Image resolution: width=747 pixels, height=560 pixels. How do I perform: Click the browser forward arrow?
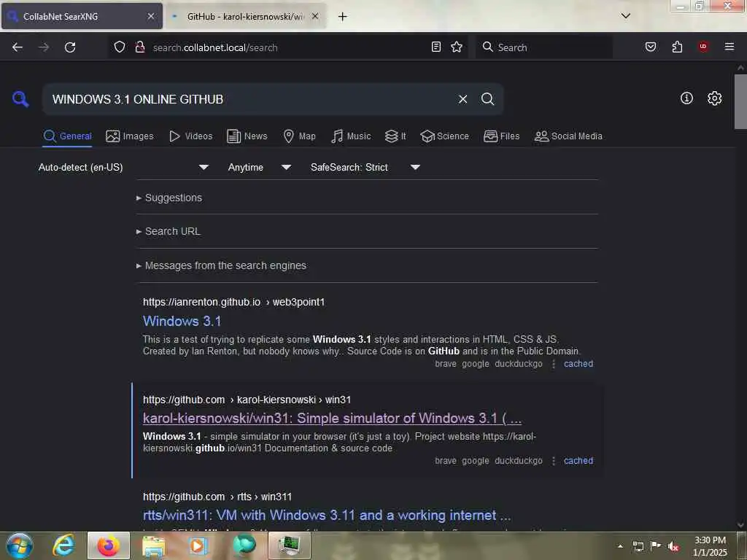[44, 47]
